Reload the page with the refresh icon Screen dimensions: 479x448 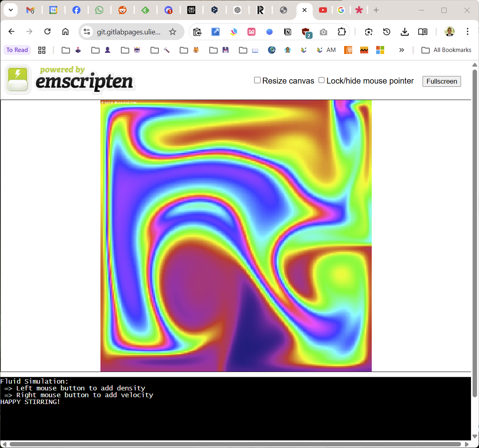[x=47, y=32]
